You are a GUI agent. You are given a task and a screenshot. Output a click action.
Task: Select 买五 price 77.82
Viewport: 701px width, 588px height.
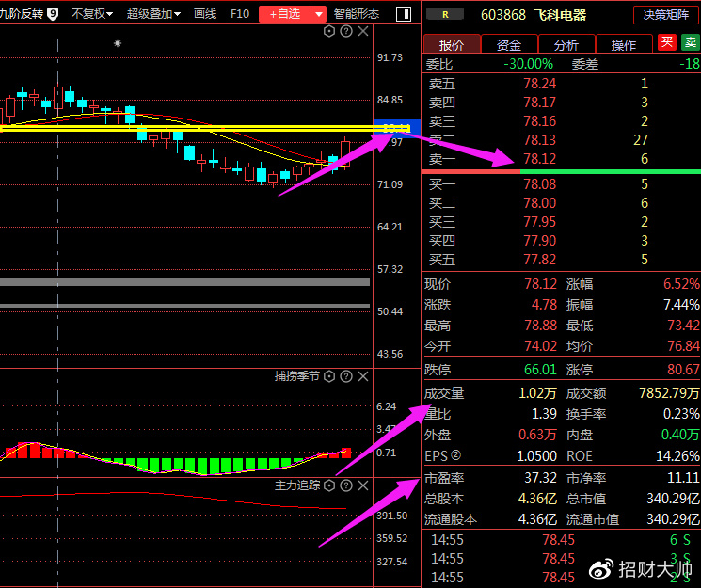[x=539, y=260]
